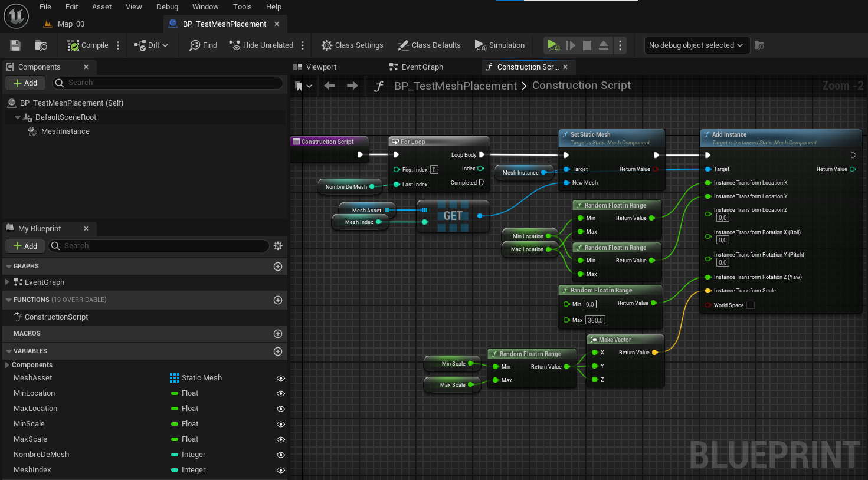Toggle the MinLocation variable eye visibility
The height and width of the screenshot is (480, 868).
[x=281, y=393]
